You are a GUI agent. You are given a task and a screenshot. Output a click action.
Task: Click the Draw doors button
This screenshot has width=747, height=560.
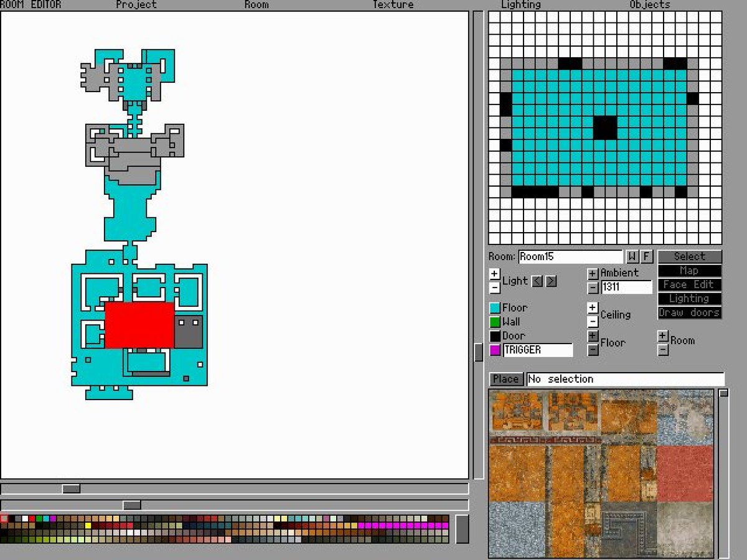690,312
